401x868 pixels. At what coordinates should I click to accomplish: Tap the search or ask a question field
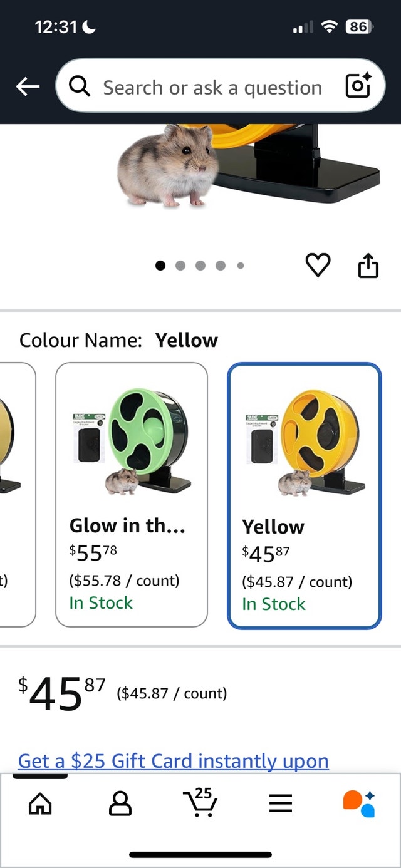212,88
